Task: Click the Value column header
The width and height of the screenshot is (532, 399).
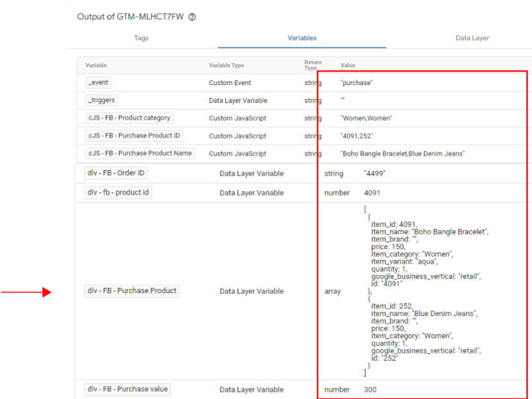Action: coord(347,65)
